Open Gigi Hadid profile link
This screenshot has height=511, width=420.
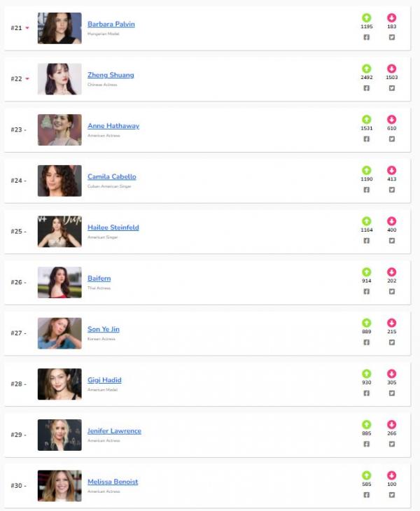(x=104, y=380)
